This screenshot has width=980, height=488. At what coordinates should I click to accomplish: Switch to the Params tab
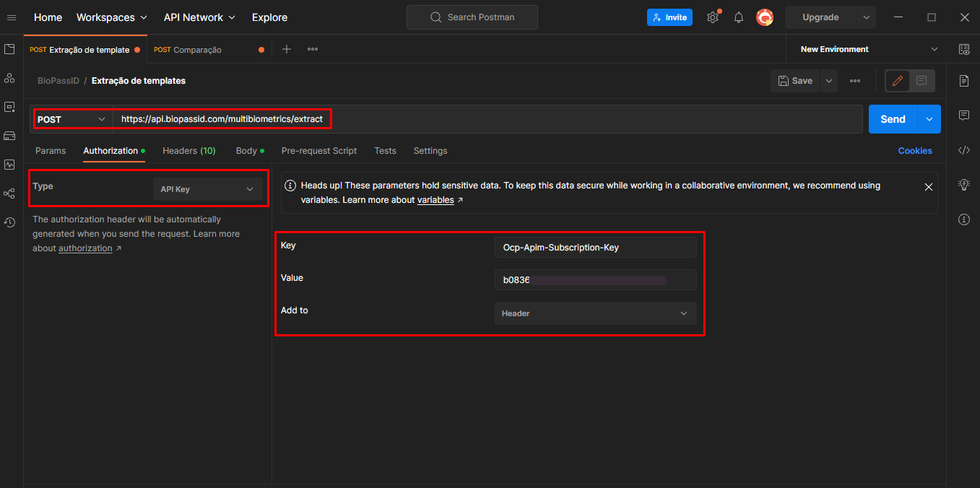[51, 151]
